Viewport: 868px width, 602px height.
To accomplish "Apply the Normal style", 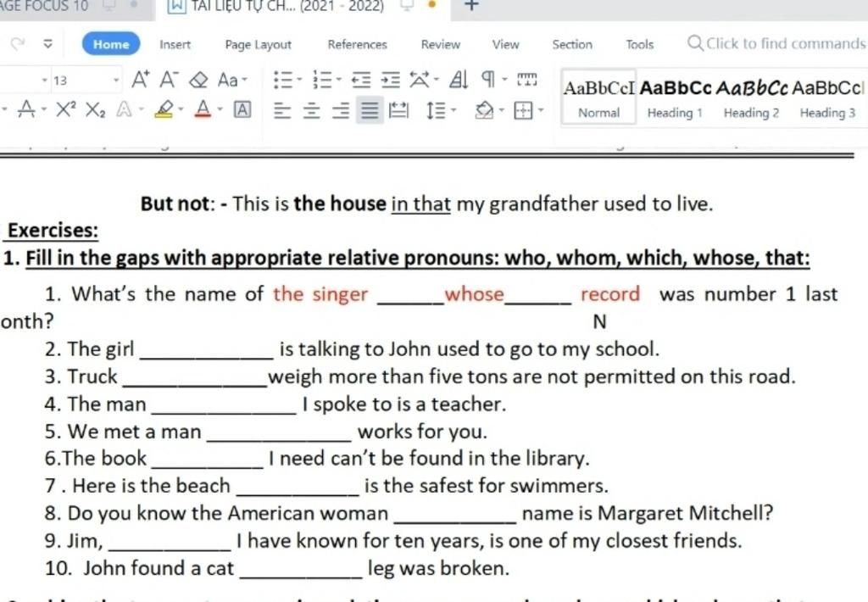I will (x=598, y=98).
